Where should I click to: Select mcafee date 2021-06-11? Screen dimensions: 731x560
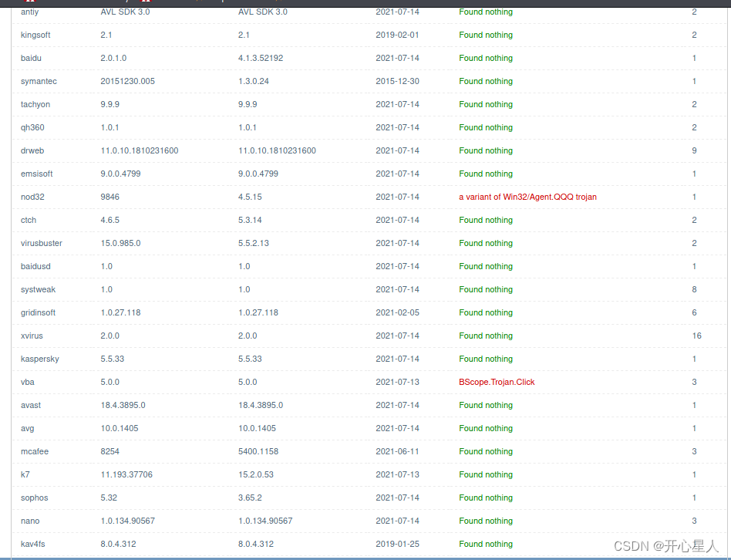click(x=398, y=451)
